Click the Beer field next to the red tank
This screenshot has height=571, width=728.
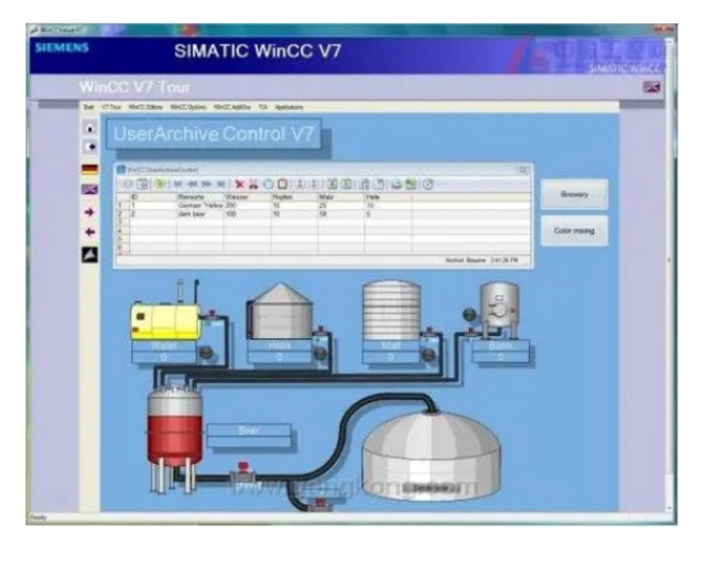click(x=248, y=436)
